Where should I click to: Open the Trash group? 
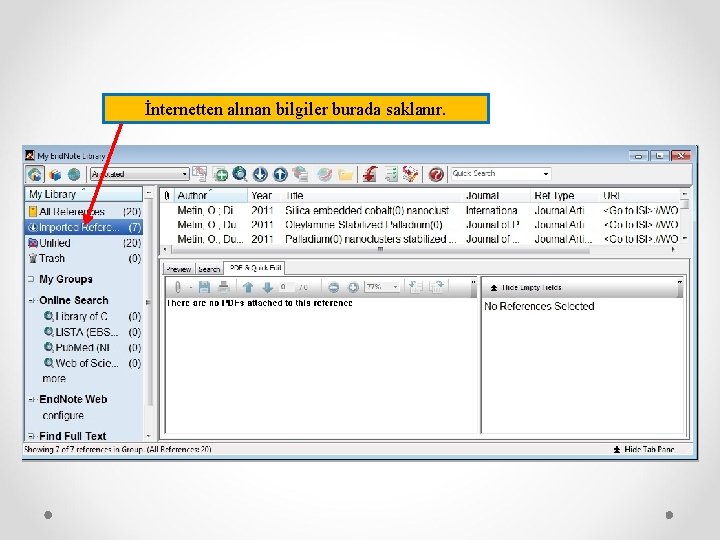(x=84, y=259)
